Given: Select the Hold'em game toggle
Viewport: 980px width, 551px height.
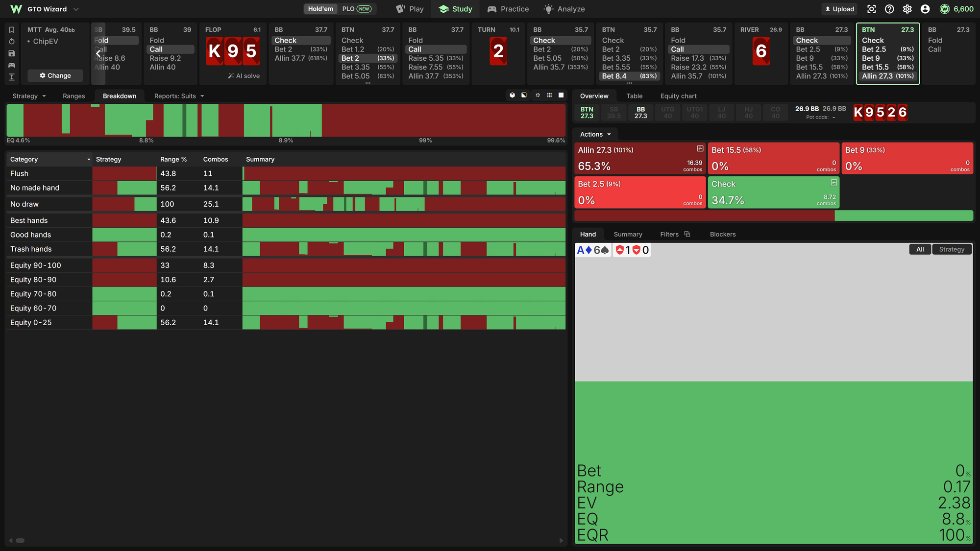Looking at the screenshot, I should 320,9.
